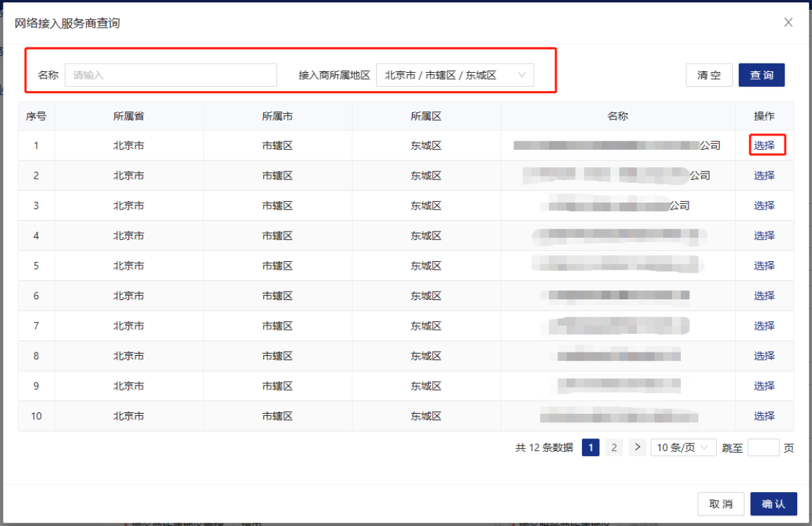Click the 名称 search input field
The height and width of the screenshot is (526, 812).
pyautogui.click(x=171, y=75)
